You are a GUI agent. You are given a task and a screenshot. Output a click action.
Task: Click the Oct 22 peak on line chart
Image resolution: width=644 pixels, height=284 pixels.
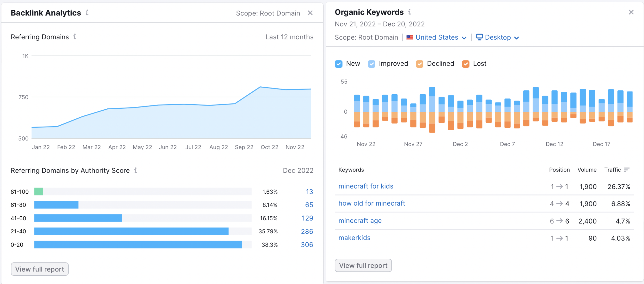[x=260, y=87]
